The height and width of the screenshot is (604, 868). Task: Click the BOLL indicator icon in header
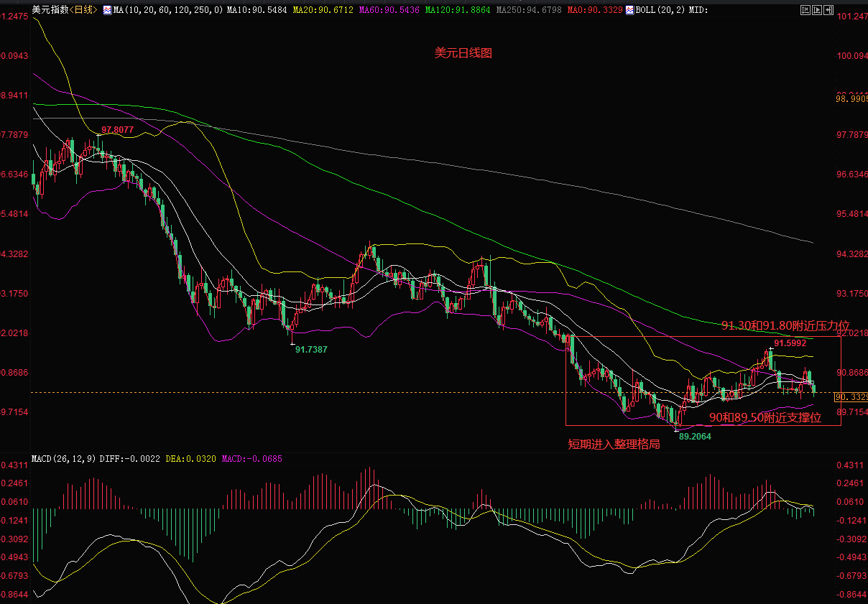point(629,10)
